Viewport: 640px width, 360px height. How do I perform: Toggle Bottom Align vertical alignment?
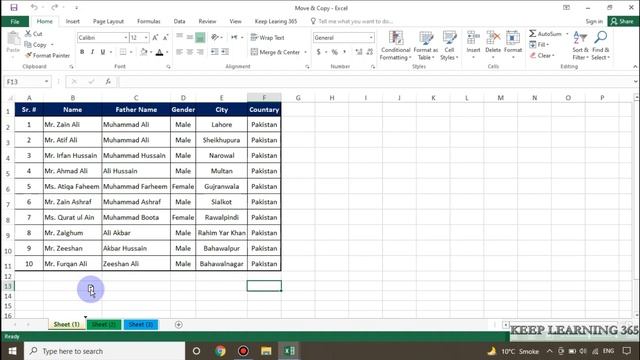point(200,38)
